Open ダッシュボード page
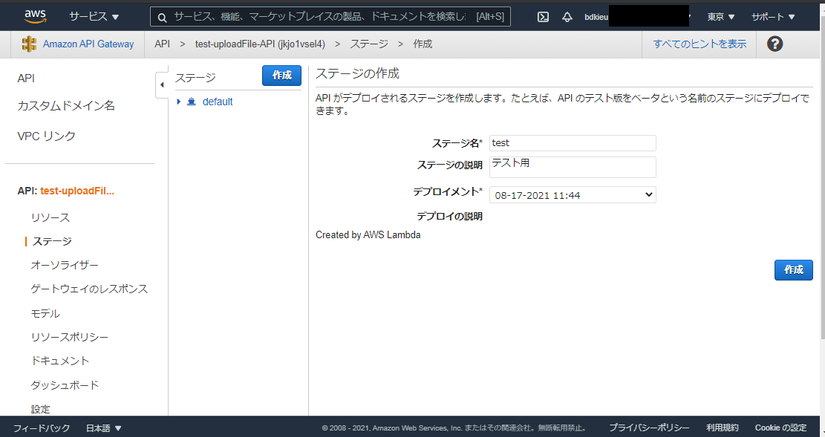This screenshot has height=437, width=825. coord(65,385)
